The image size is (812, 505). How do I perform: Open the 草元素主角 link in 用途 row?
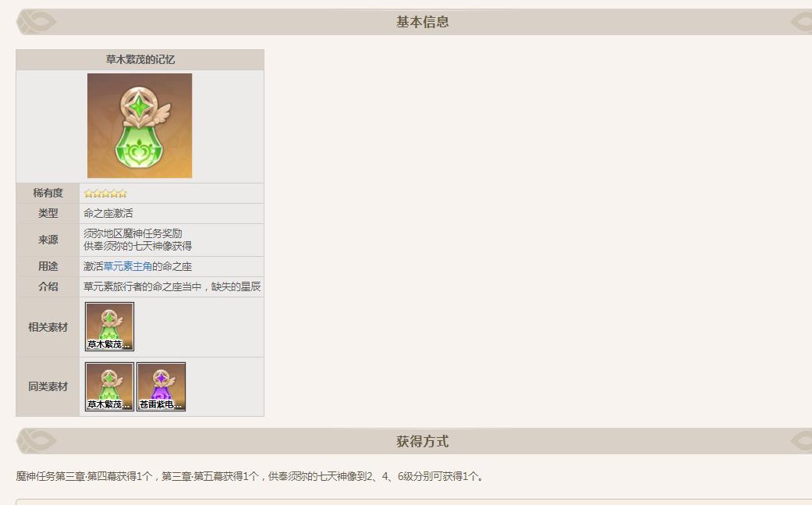129,267
